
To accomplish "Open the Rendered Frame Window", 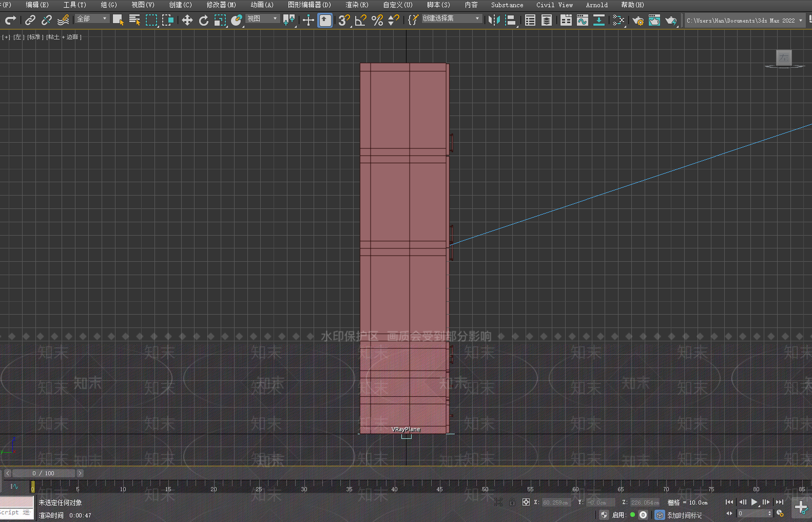I will click(x=654, y=20).
